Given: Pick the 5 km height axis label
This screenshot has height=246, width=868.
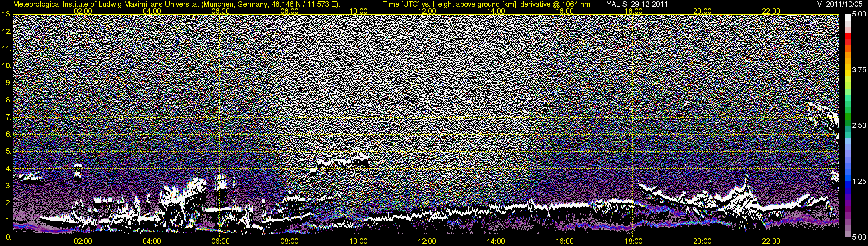Looking at the screenshot, I should click(x=8, y=152).
